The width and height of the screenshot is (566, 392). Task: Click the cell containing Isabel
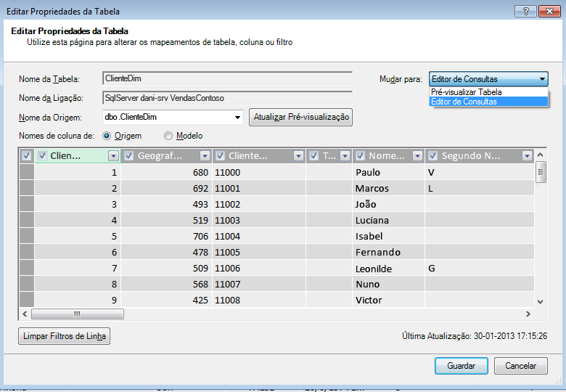click(389, 236)
